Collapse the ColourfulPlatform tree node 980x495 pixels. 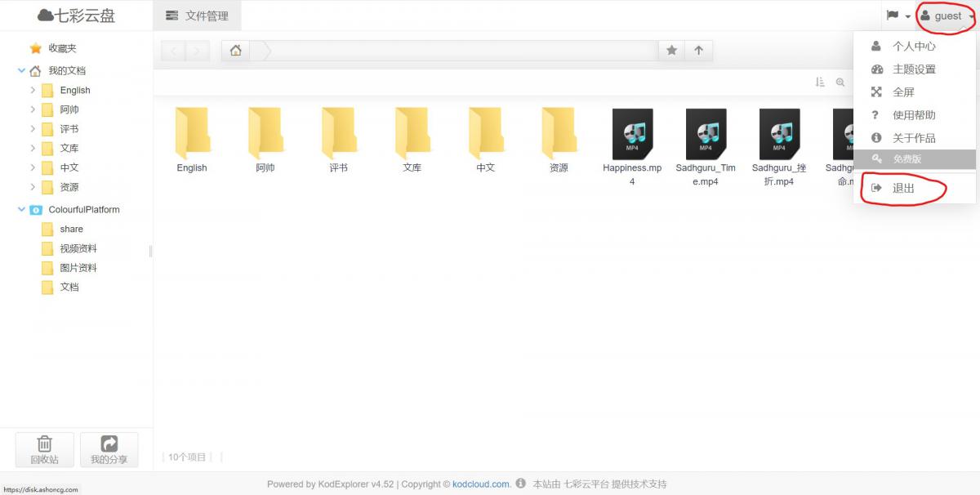22,210
